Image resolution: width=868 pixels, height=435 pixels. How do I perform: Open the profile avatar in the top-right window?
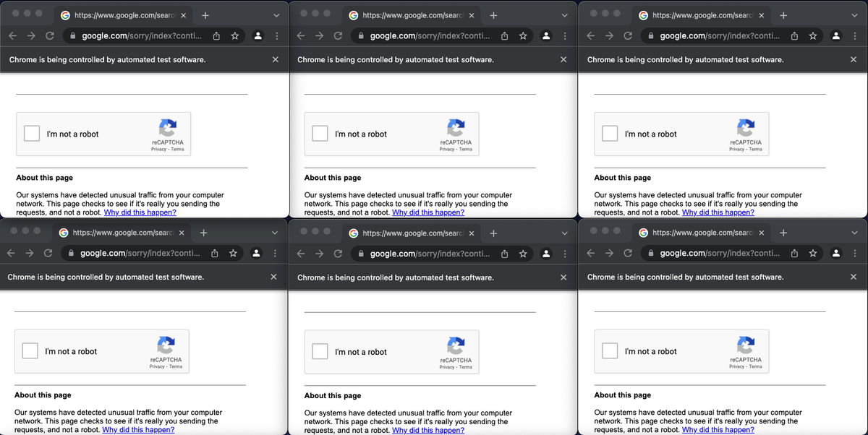[x=836, y=35]
